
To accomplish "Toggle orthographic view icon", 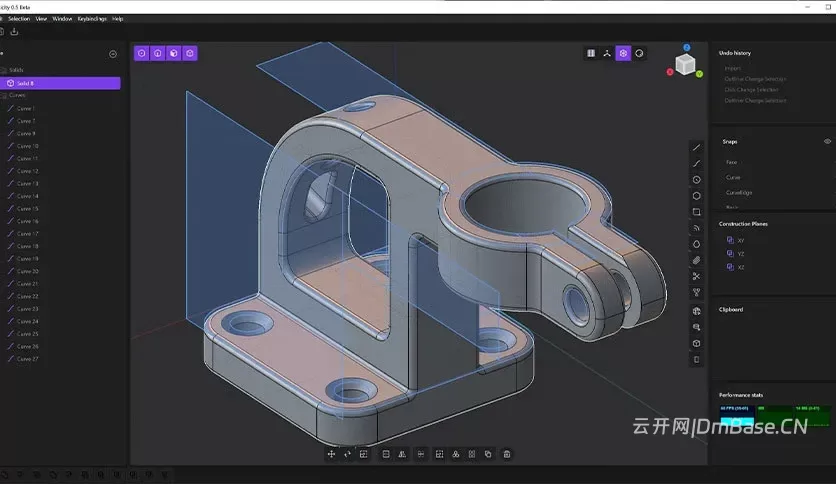I will click(x=591, y=53).
